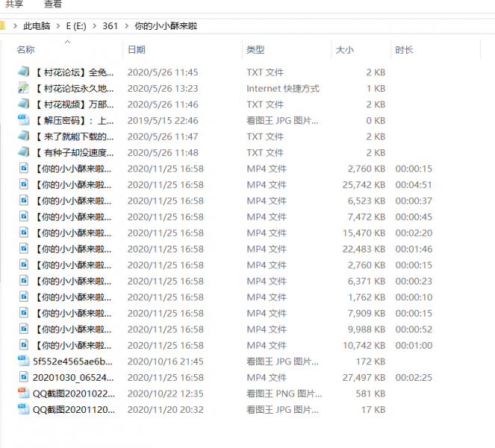Expand the chevron after 此电脑 in address bar

click(58, 26)
